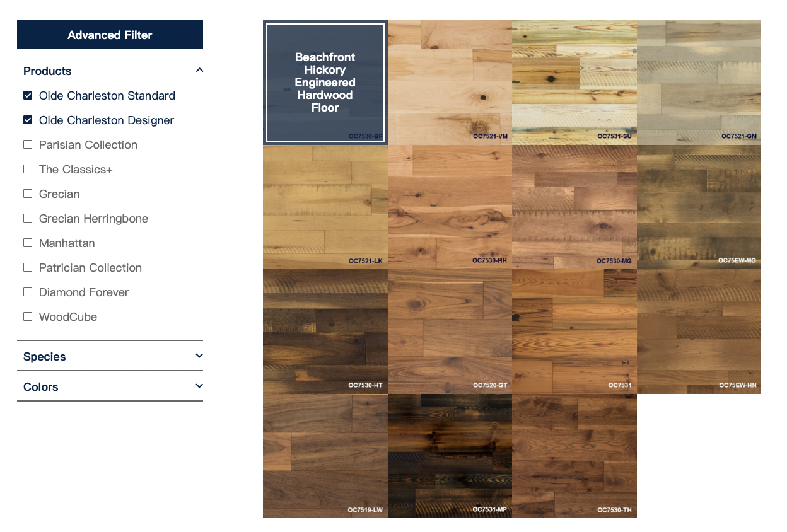View the OC7530-HH hardwood sample
The height and width of the screenshot is (532, 787).
click(450, 207)
